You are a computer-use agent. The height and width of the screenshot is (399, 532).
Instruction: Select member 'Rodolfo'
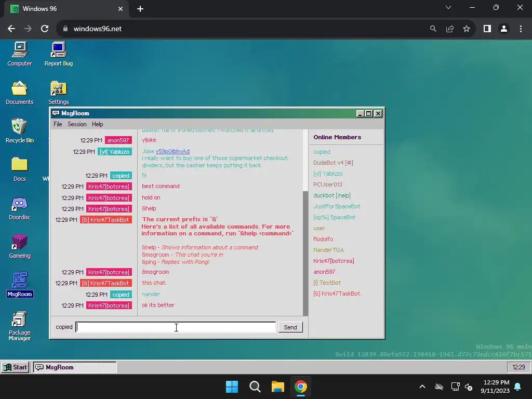click(323, 239)
